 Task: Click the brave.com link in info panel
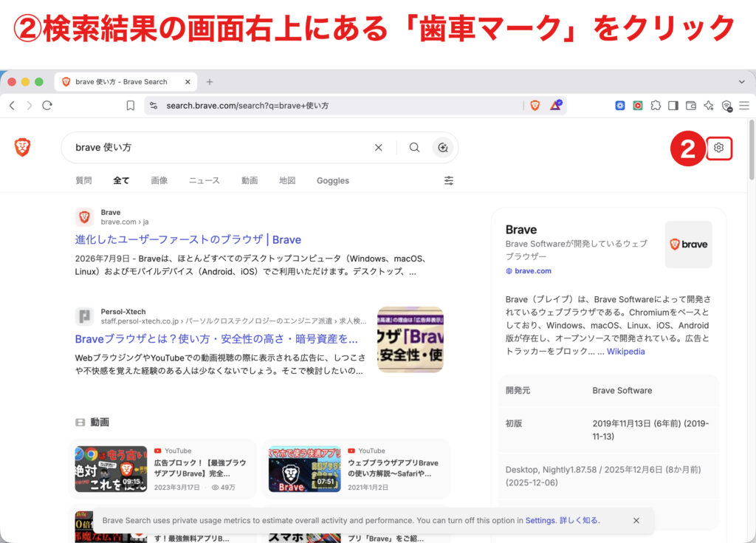(x=533, y=271)
